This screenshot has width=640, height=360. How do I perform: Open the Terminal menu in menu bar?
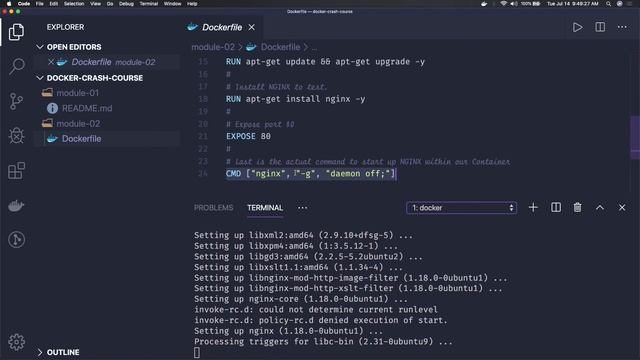tap(149, 4)
